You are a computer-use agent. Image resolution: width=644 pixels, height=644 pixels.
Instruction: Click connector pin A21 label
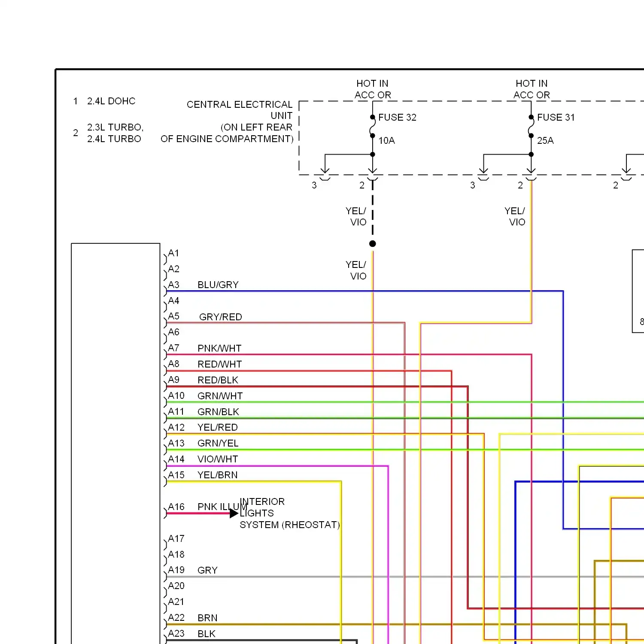pyautogui.click(x=176, y=601)
